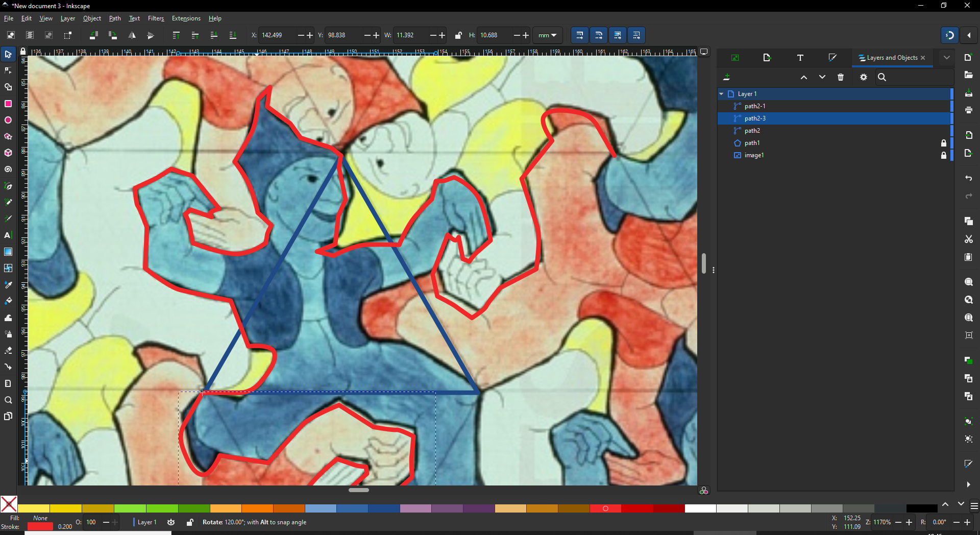
Task: Select the Rectangle tool
Action: click(x=8, y=104)
